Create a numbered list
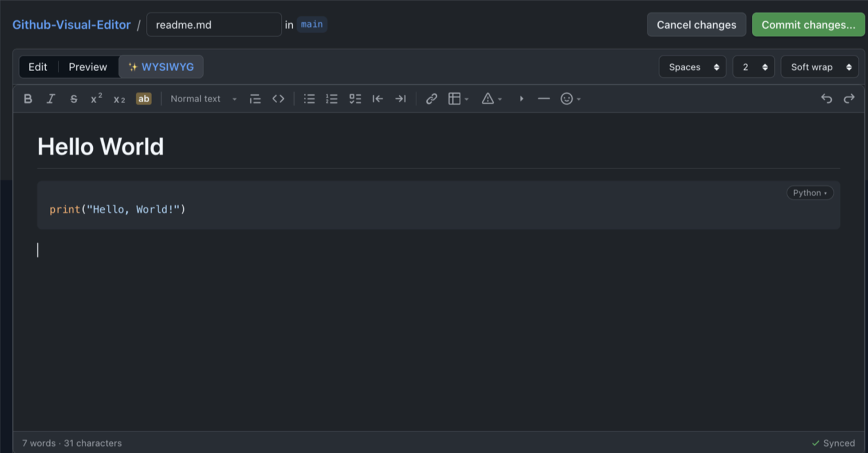The width and height of the screenshot is (868, 453). click(332, 99)
